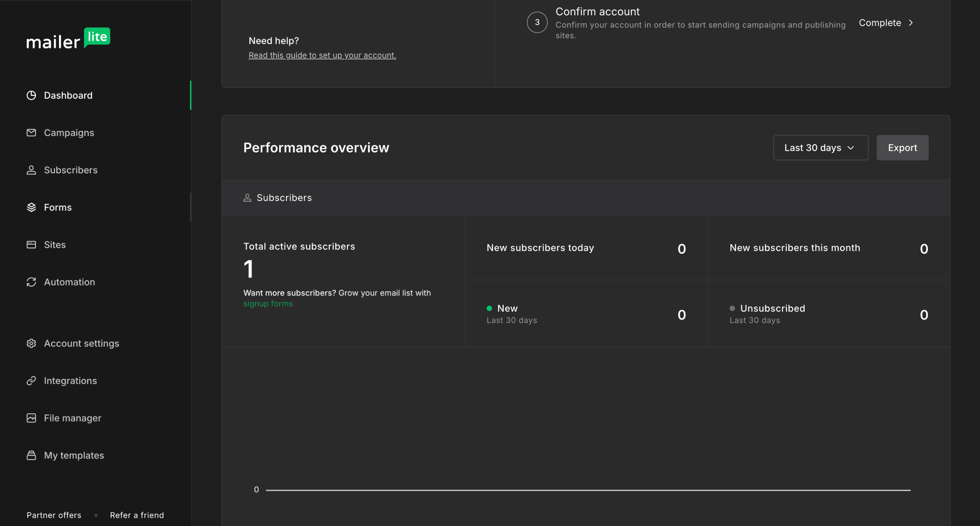Click Complete to confirm account
980x526 pixels.
[x=880, y=23]
